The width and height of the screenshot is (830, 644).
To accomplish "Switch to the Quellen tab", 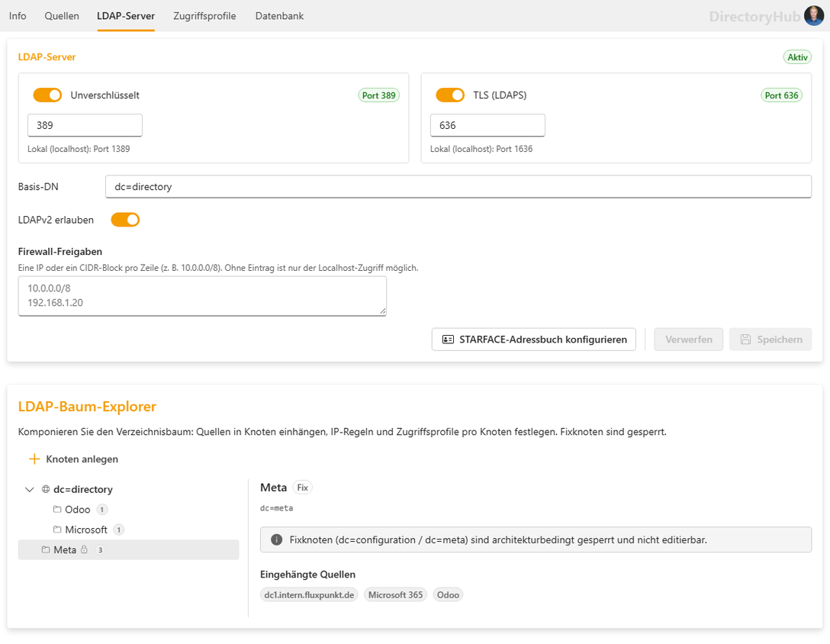I will 61,16.
